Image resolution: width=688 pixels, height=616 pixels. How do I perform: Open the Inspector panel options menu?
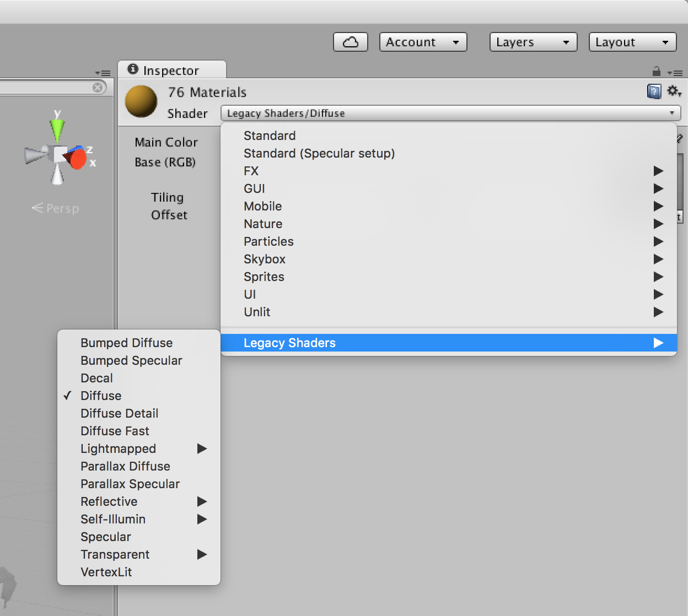point(675,73)
